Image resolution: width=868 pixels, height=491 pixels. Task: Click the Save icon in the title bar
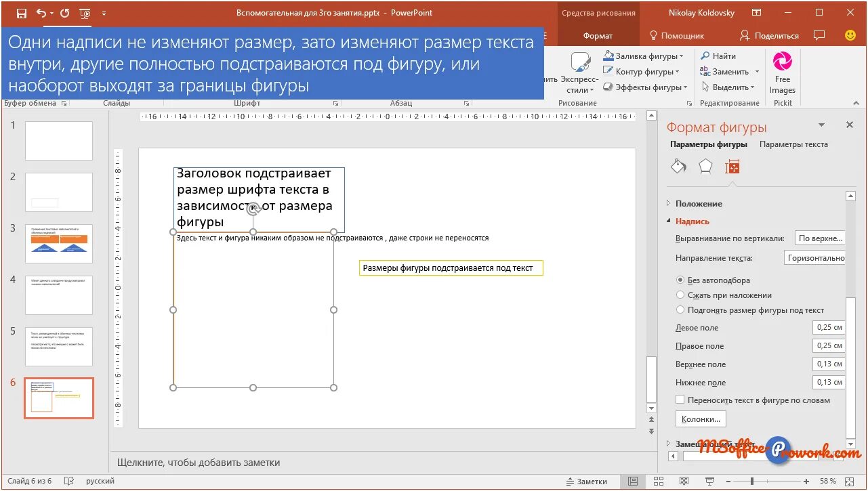22,13
